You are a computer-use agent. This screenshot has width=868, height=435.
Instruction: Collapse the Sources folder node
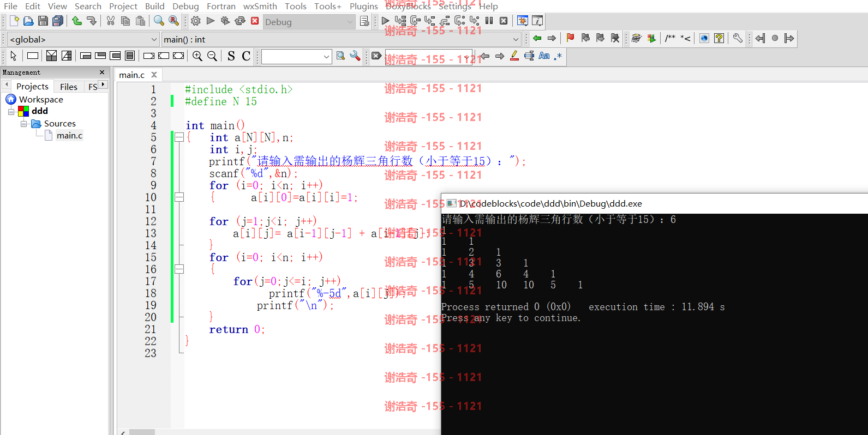(x=23, y=124)
